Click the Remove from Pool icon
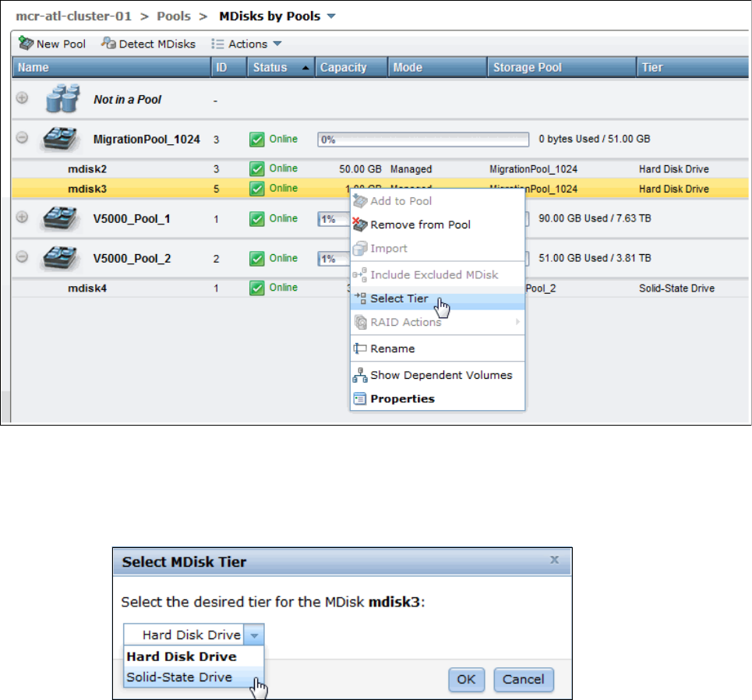The width and height of the screenshot is (752, 700). click(360, 224)
